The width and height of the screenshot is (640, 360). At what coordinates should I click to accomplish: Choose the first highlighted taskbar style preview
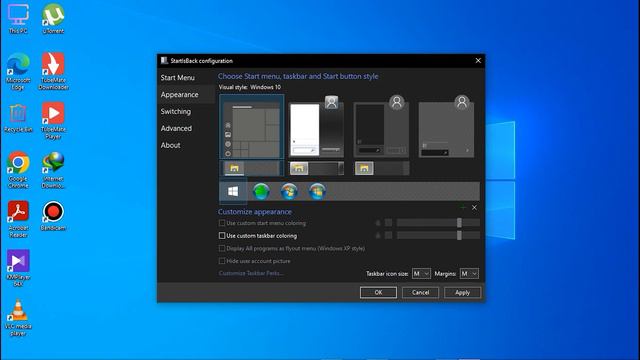tap(252, 168)
